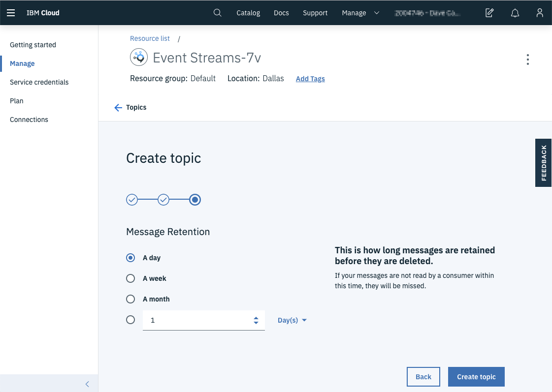552x392 pixels.
Task: Click the Topics back link text
Action: click(x=136, y=108)
